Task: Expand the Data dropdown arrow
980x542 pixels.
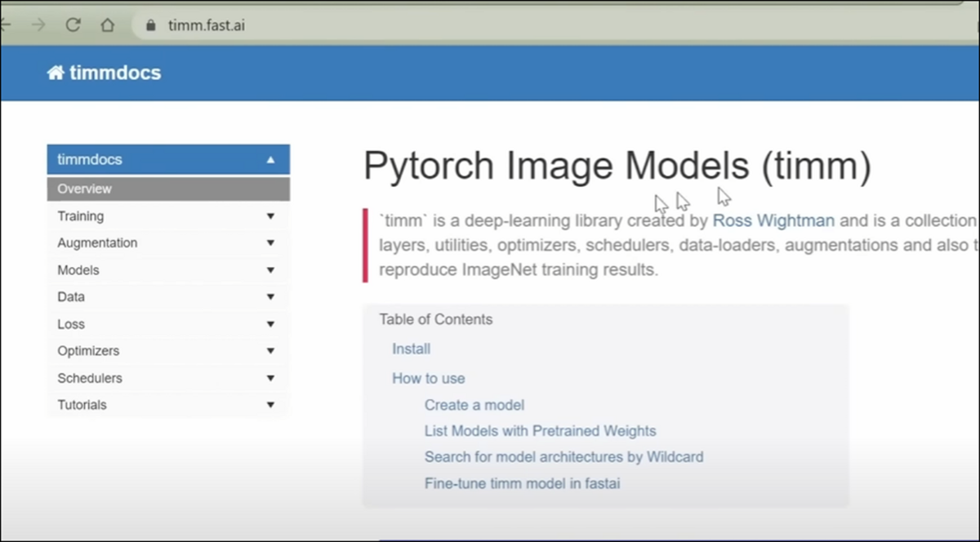Action: coord(270,297)
